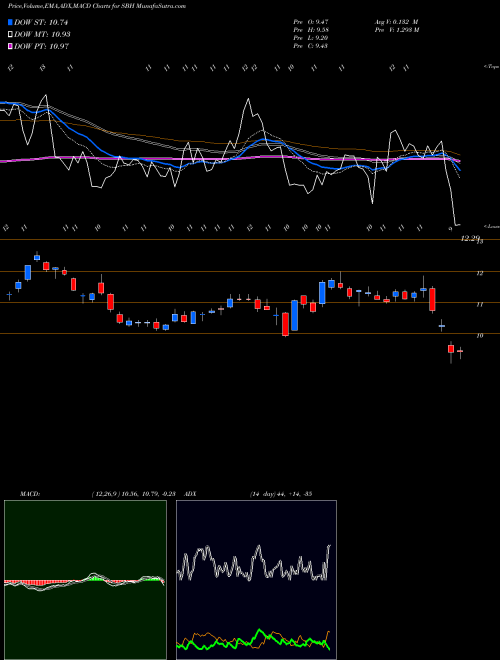Click the 'Avg V: 0.182 M' value
This screenshot has width=500, height=660.
(x=396, y=22)
